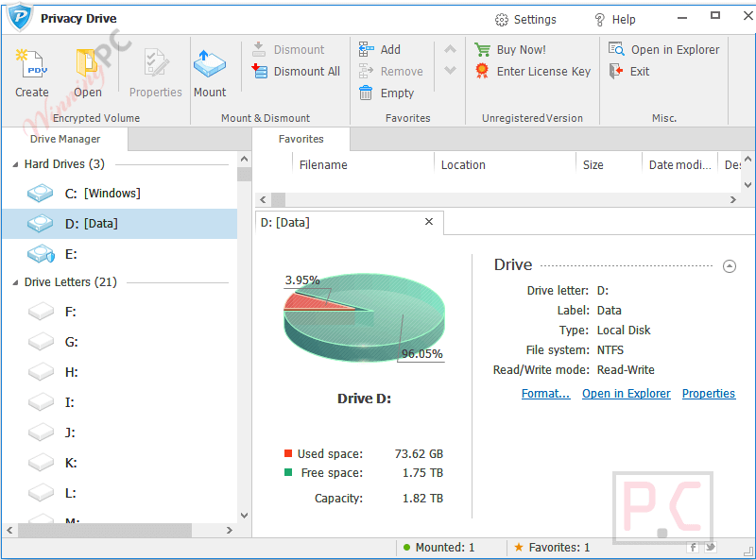
Task: Move favorite down with down arrow
Action: [450, 71]
